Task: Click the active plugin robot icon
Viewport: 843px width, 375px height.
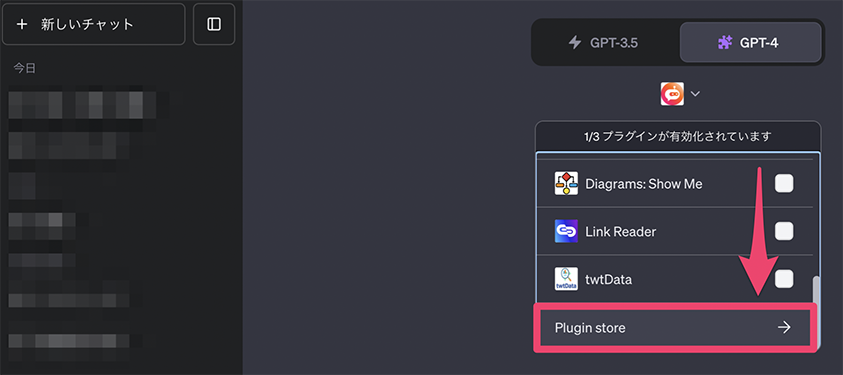Action: coord(672,93)
